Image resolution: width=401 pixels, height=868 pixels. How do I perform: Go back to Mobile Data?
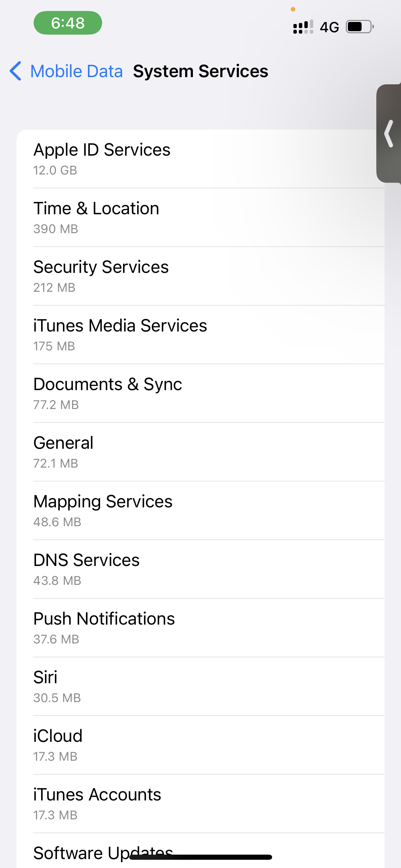point(76,71)
